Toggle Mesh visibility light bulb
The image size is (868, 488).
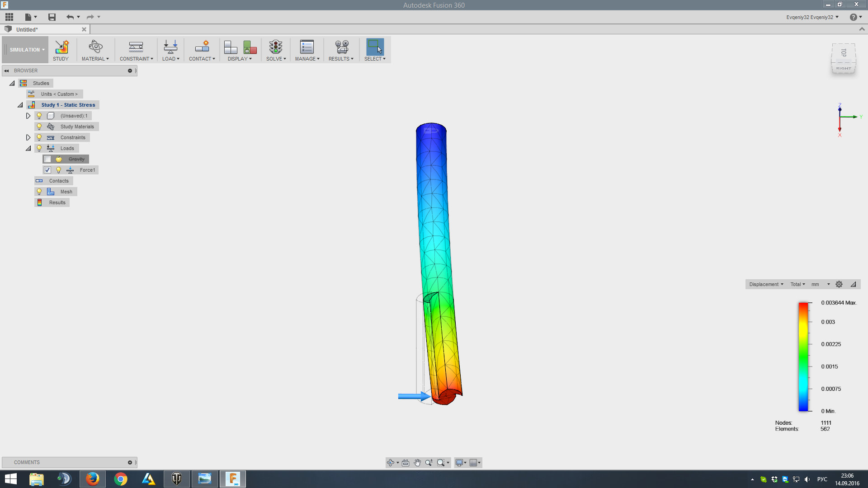(39, 192)
